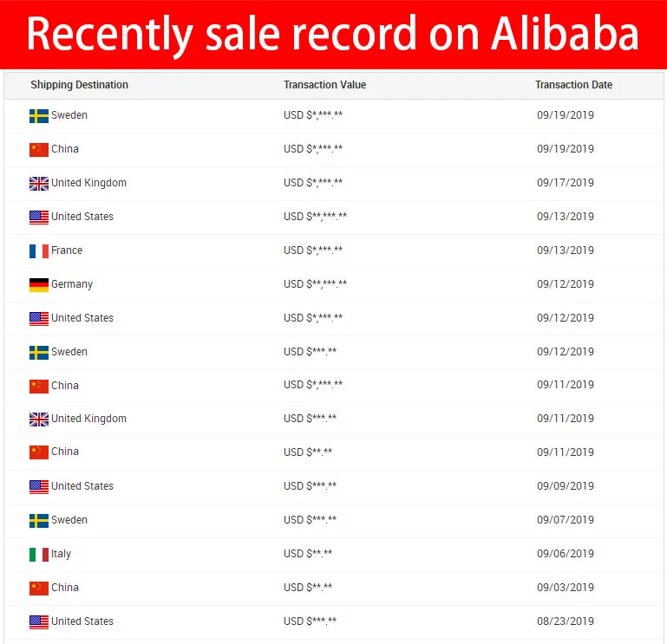Click the Transaction Value column header

324,85
